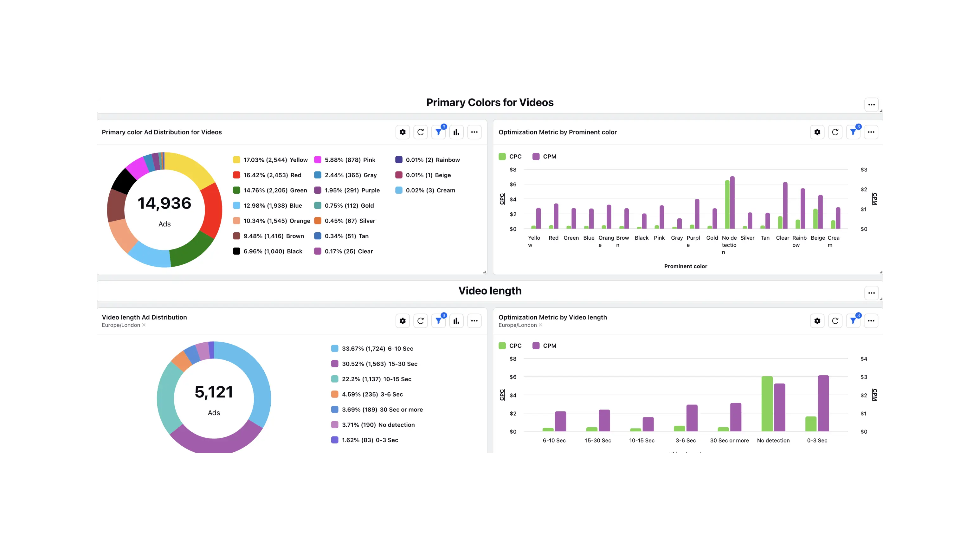Refresh the Optimization Metric by Prominent color widget

point(835,132)
